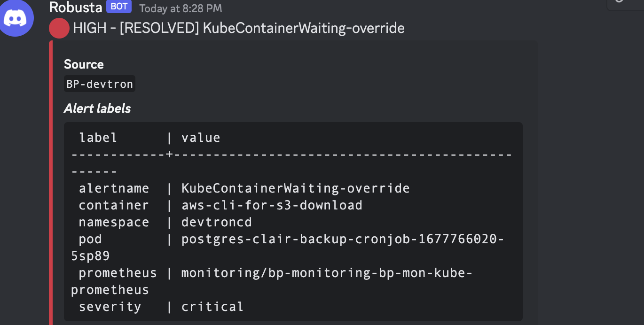This screenshot has height=325, width=644.
Task: Click the prometheus label value
Action: coord(326,272)
